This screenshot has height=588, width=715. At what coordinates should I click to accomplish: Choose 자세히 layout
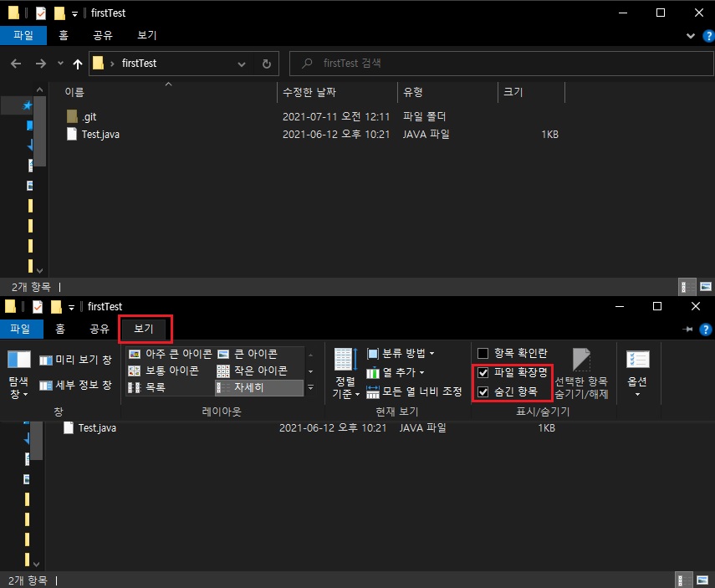point(258,388)
